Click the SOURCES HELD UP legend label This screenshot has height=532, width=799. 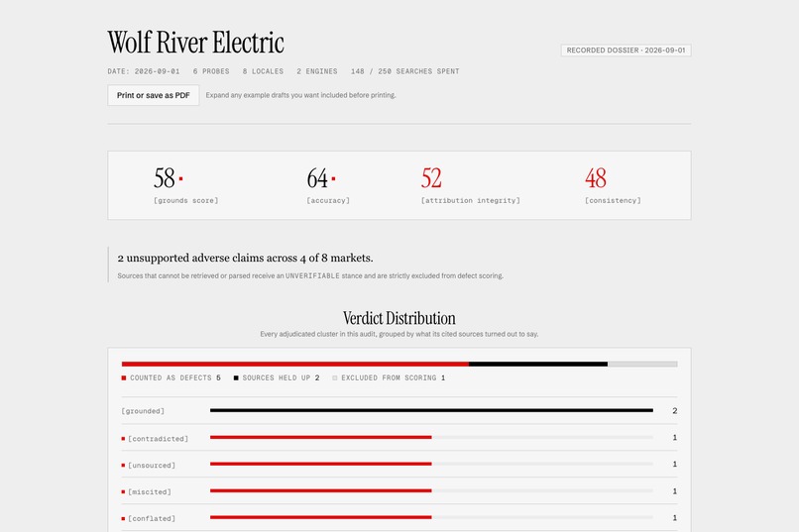pyautogui.click(x=277, y=377)
